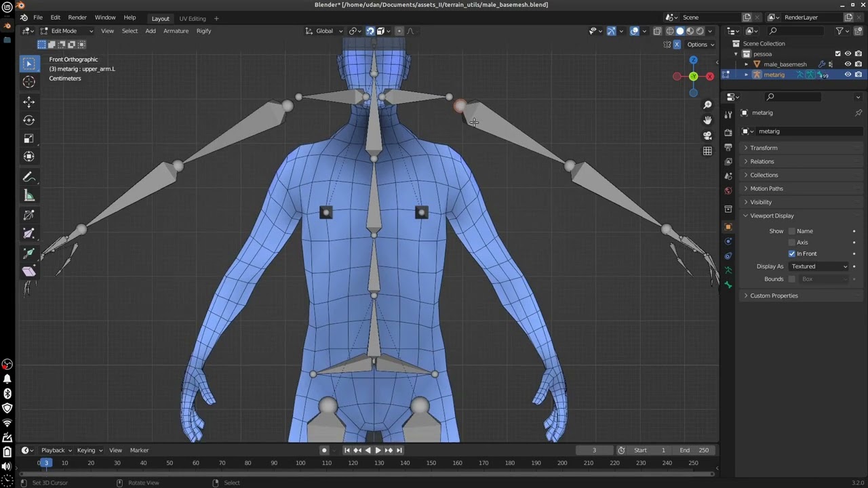Open the Render menu
The width and height of the screenshot is (868, 488).
[x=77, y=18]
